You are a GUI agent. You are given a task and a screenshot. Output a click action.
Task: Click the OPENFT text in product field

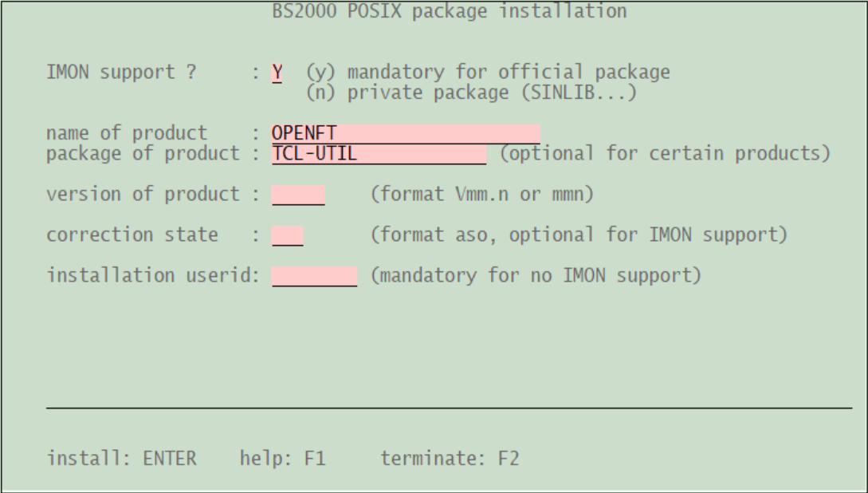pos(304,133)
